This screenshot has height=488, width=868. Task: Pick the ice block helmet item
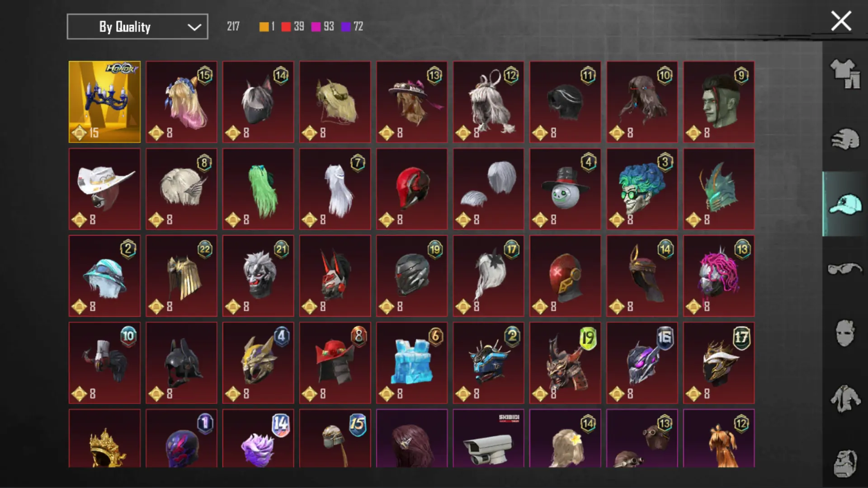[x=412, y=363]
